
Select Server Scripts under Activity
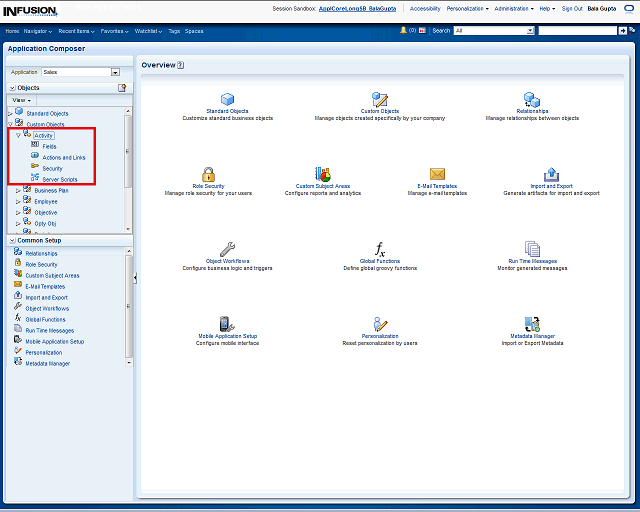pos(59,179)
